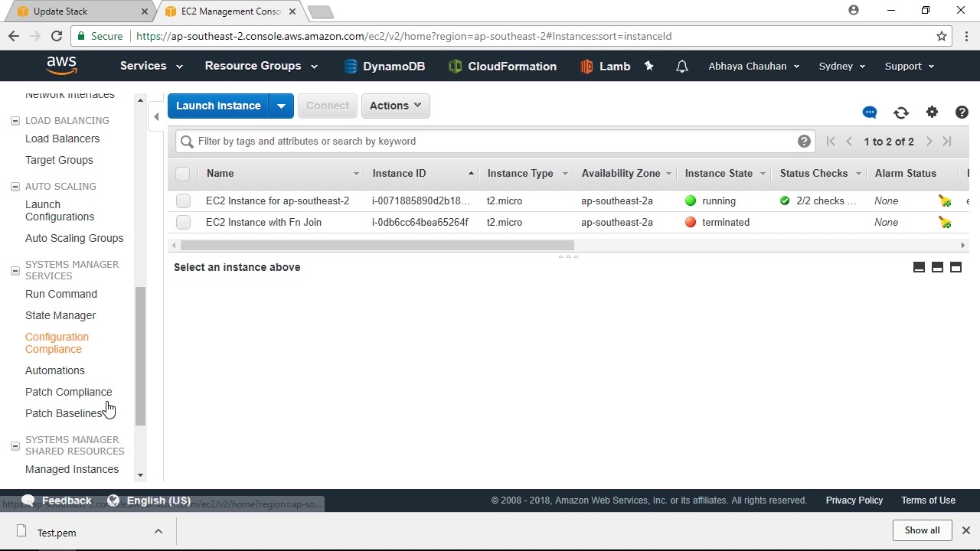Close the downloads bar
980x551 pixels.
pos(966,530)
